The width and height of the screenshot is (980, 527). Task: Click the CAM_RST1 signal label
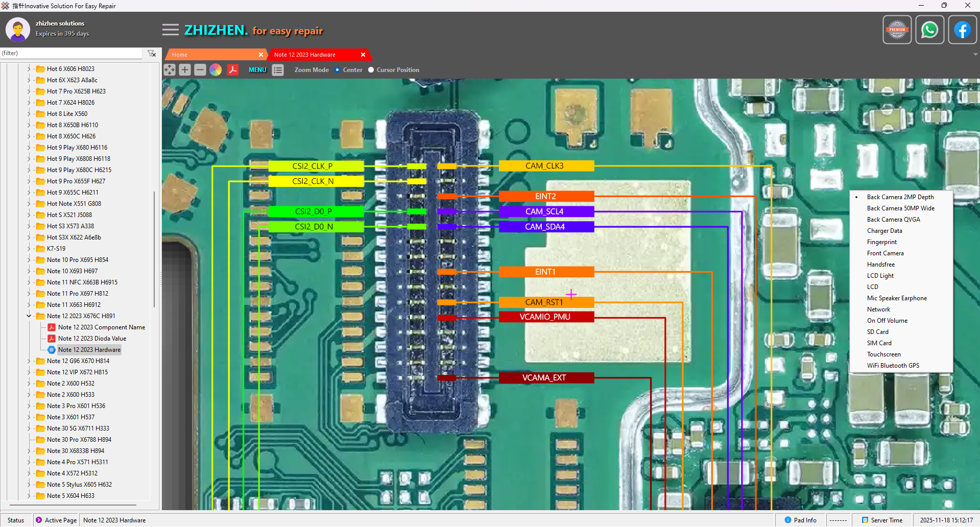pyautogui.click(x=546, y=302)
